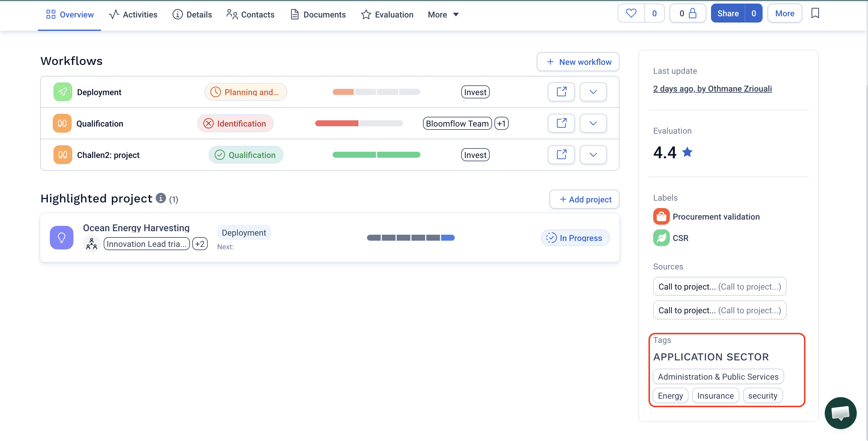Open the first Call to project... source
Viewport: 868px width, 441px height.
coord(719,286)
